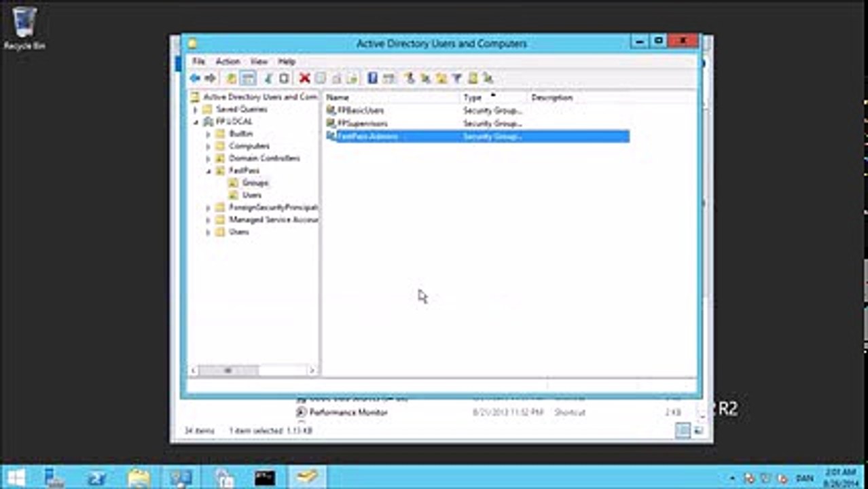This screenshot has height=489, width=868.
Task: Click the Find objects toolbar icon
Action: point(473,78)
